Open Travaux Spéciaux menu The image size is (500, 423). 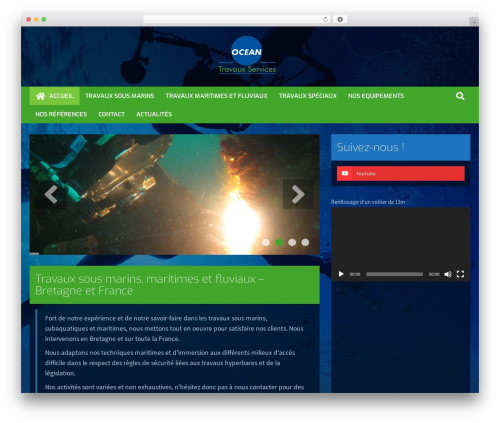(308, 96)
